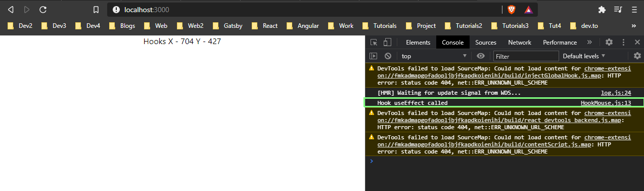Open the HookMouse.js:13 source link

click(606, 103)
